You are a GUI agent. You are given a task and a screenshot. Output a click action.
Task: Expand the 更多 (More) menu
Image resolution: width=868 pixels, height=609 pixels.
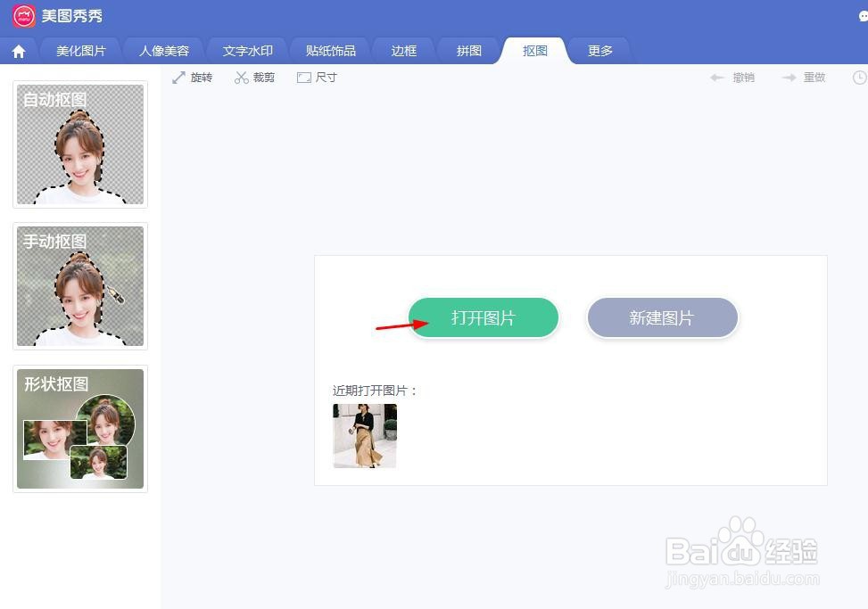[x=599, y=51]
